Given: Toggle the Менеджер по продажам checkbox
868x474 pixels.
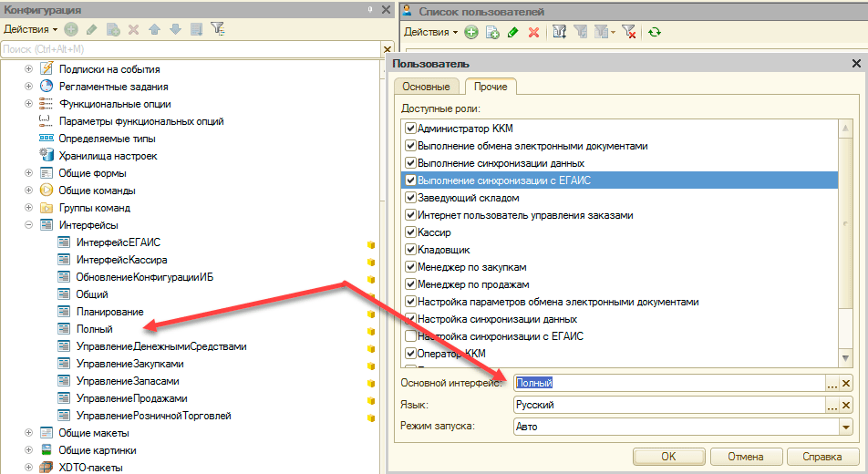Looking at the screenshot, I should pyautogui.click(x=410, y=284).
